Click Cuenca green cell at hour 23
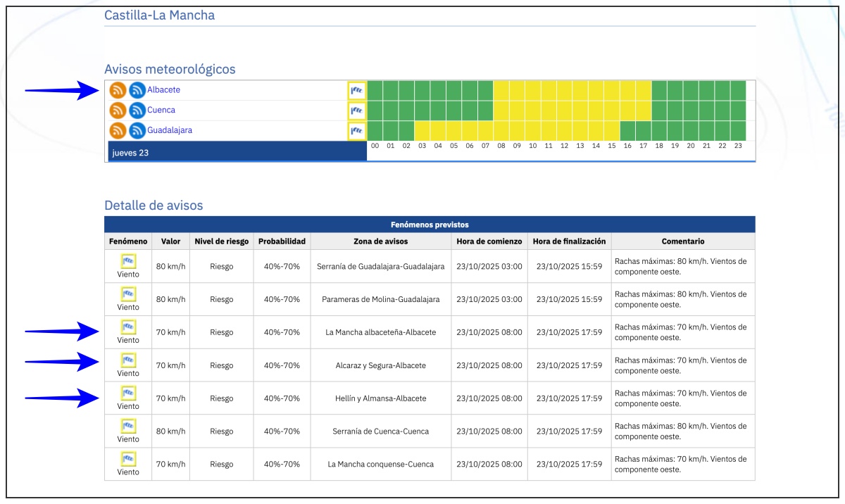This screenshot has width=845, height=504. click(738, 111)
